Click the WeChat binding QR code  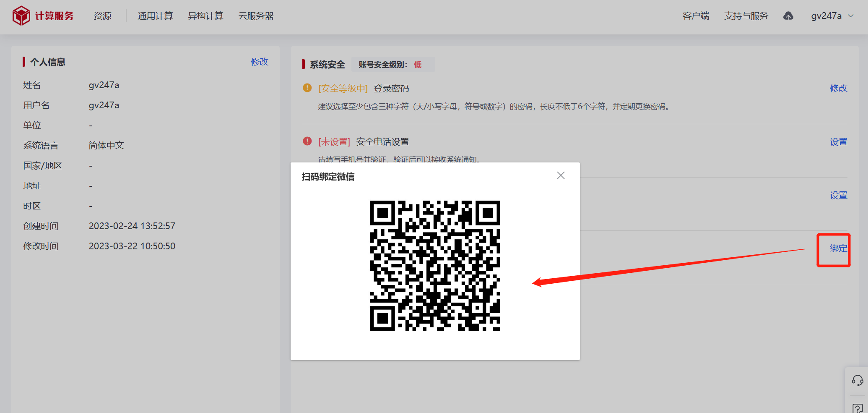point(435,266)
